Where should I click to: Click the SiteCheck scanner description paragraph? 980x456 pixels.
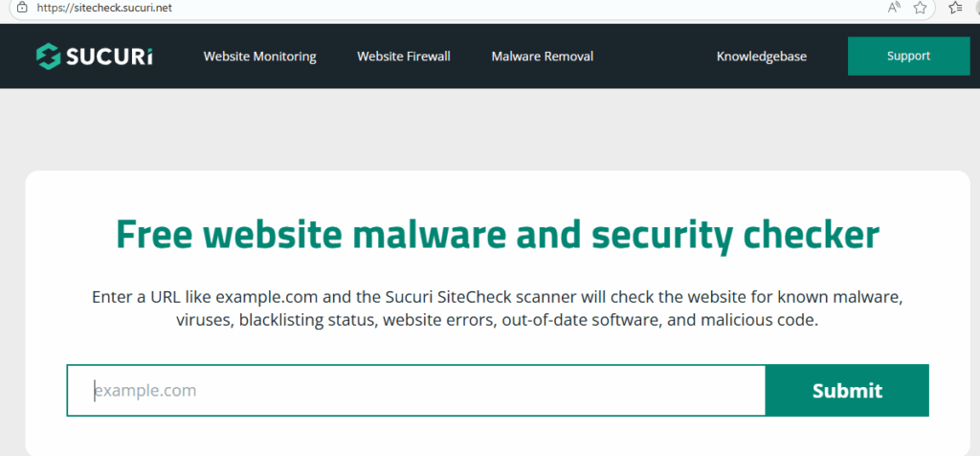(498, 308)
